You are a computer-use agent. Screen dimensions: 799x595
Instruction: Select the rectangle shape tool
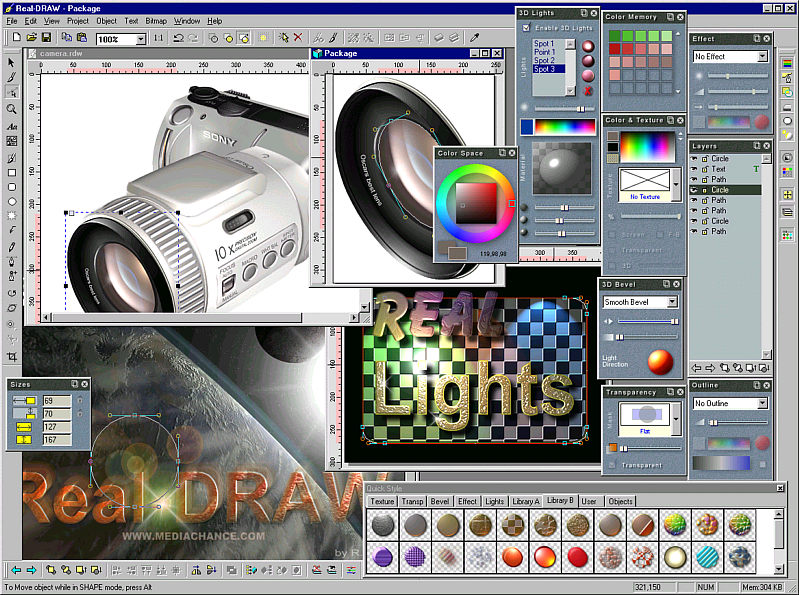coord(12,173)
